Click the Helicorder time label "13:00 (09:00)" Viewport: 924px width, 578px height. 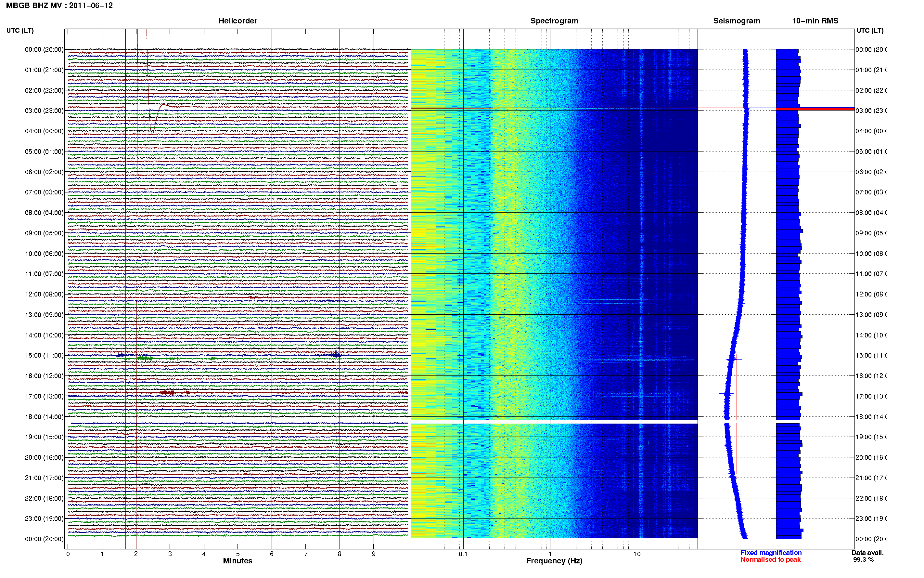tap(44, 315)
